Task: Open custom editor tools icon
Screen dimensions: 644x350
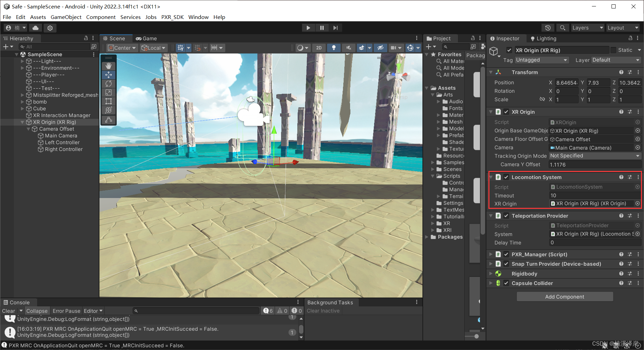Action: 109,120
